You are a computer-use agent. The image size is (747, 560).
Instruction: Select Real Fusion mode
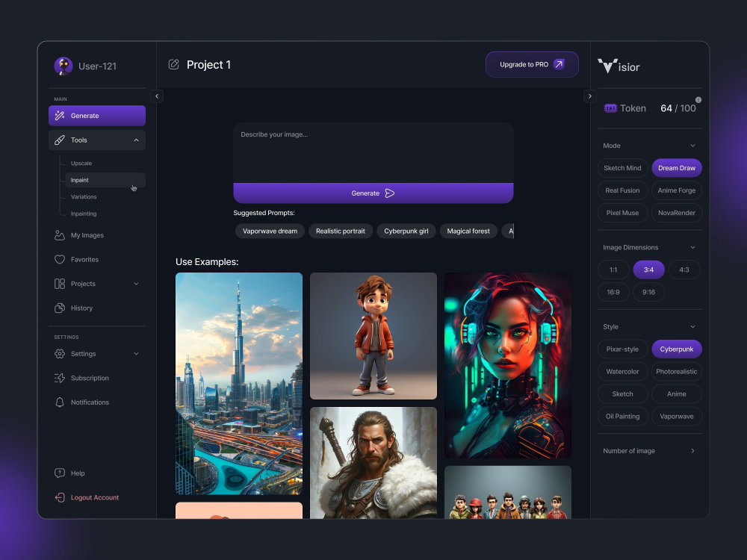point(622,190)
